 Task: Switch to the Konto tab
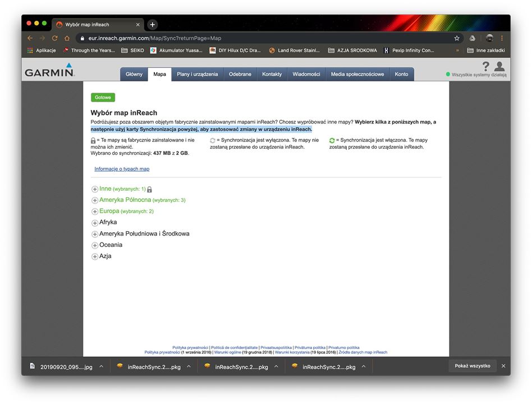(x=401, y=74)
